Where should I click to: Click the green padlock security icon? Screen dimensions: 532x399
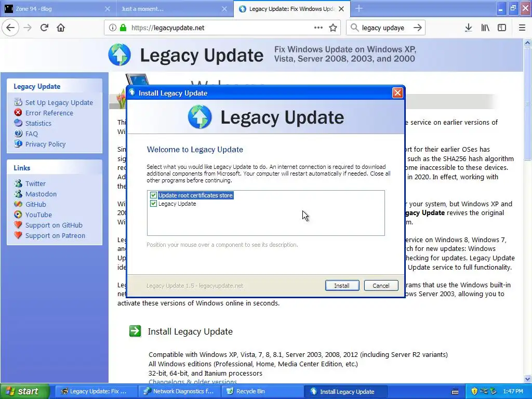tap(123, 28)
